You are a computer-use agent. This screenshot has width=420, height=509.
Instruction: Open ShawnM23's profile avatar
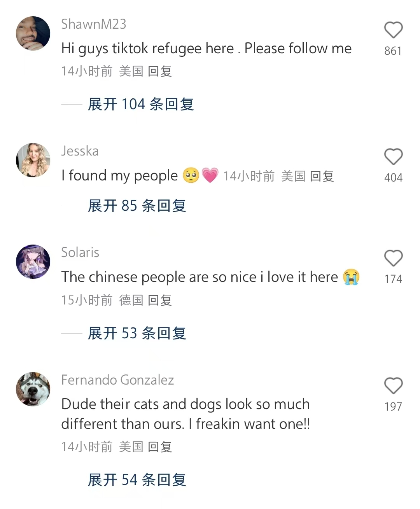pos(33,33)
